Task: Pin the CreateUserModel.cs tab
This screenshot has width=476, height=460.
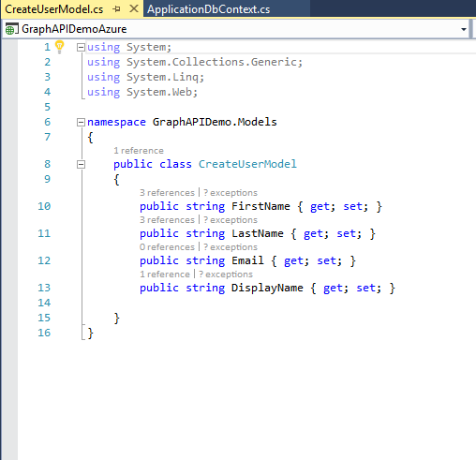Action: click(117, 9)
